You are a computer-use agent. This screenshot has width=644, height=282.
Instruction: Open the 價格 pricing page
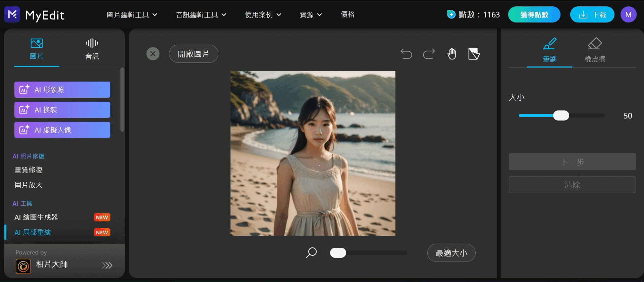[x=347, y=15]
